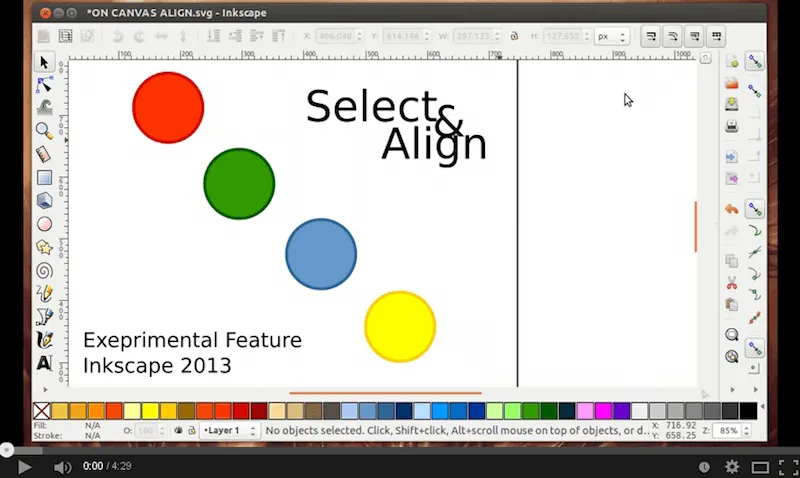The height and width of the screenshot is (478, 800).
Task: Click the Cut scissors icon
Action: (732, 283)
